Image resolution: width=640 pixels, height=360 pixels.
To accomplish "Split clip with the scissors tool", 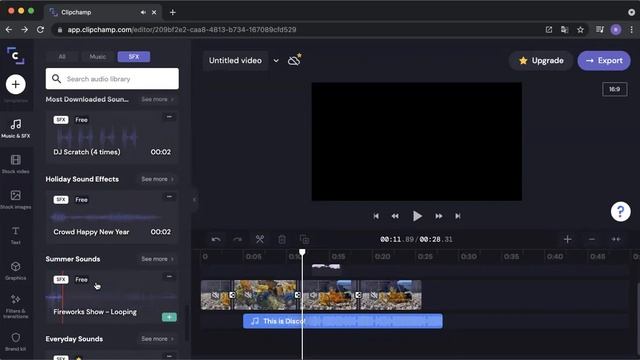I will tap(260, 239).
